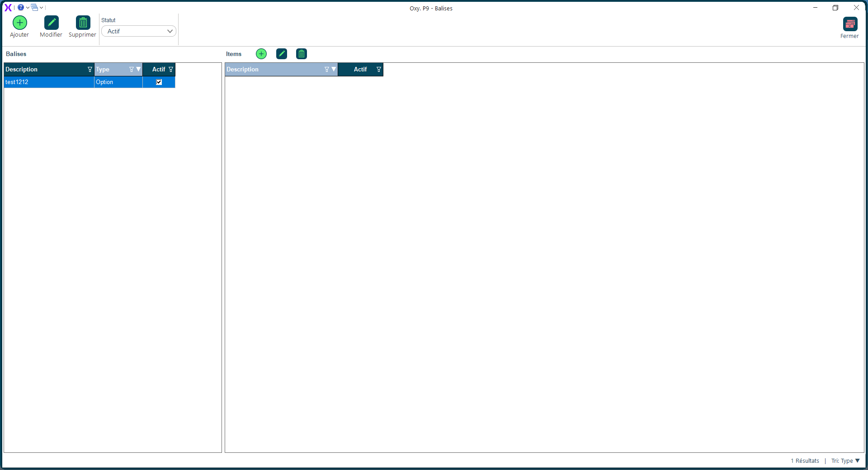Filter Items Actif column
This screenshot has height=470, width=868.
379,69
